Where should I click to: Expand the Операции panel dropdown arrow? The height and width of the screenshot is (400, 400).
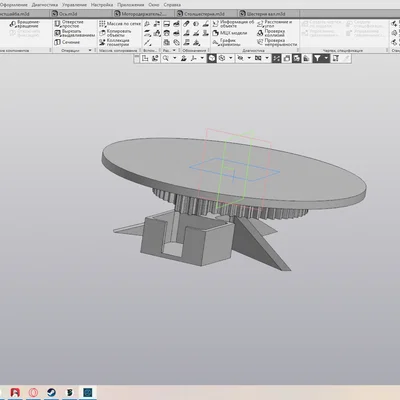tap(90, 50)
